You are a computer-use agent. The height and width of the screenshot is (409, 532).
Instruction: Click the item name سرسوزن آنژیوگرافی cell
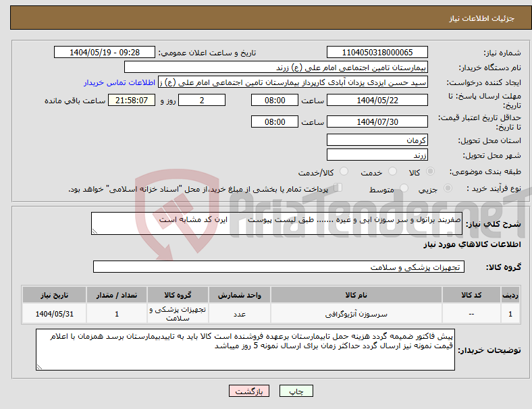point(356,314)
